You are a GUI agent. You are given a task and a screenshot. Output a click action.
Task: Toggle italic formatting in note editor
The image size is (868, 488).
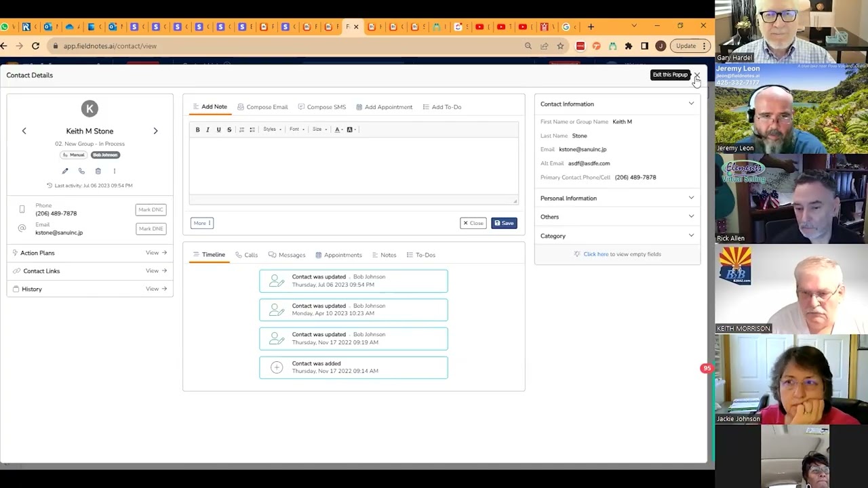208,129
